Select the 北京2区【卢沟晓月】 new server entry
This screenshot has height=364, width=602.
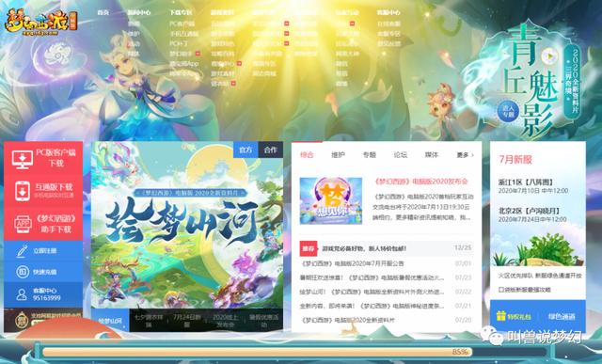coord(532,214)
